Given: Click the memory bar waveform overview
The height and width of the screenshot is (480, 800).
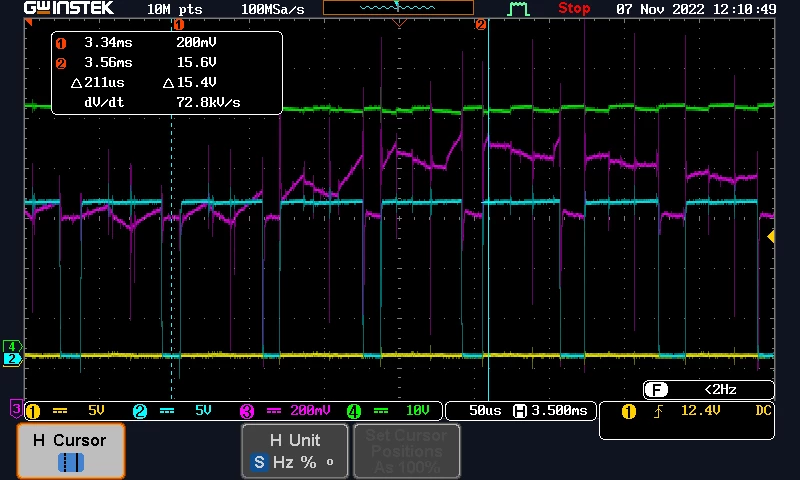Looking at the screenshot, I should pos(398,8).
